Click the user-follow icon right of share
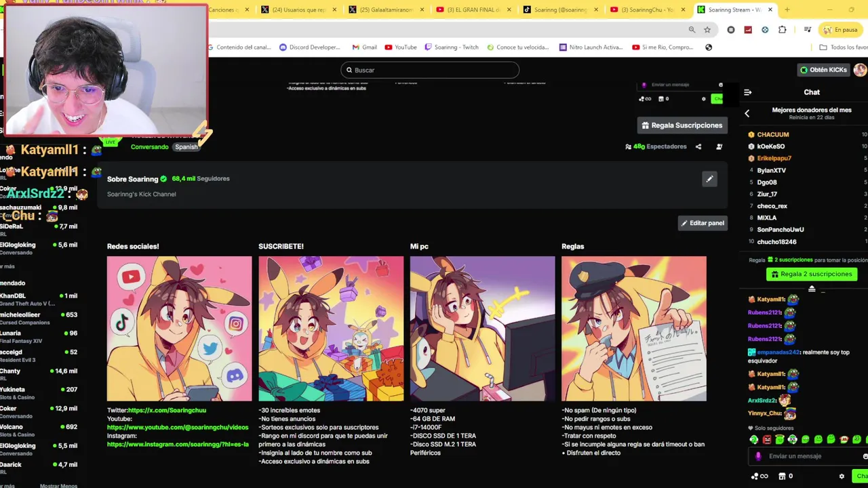Viewport: 868px width, 488px height. (719, 146)
